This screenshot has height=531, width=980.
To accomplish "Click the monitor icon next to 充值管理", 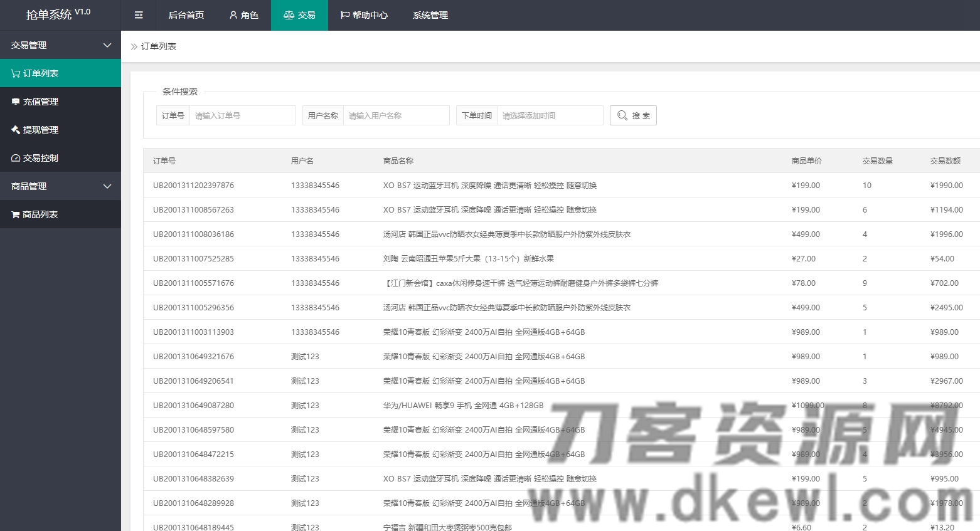I will click(x=15, y=101).
